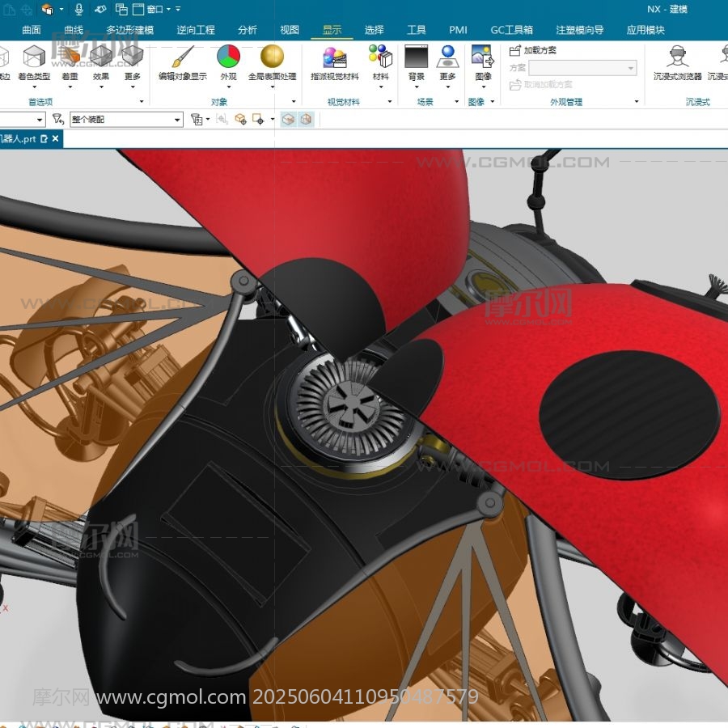
Task: Click the 材料 materials icon
Action: point(380,56)
